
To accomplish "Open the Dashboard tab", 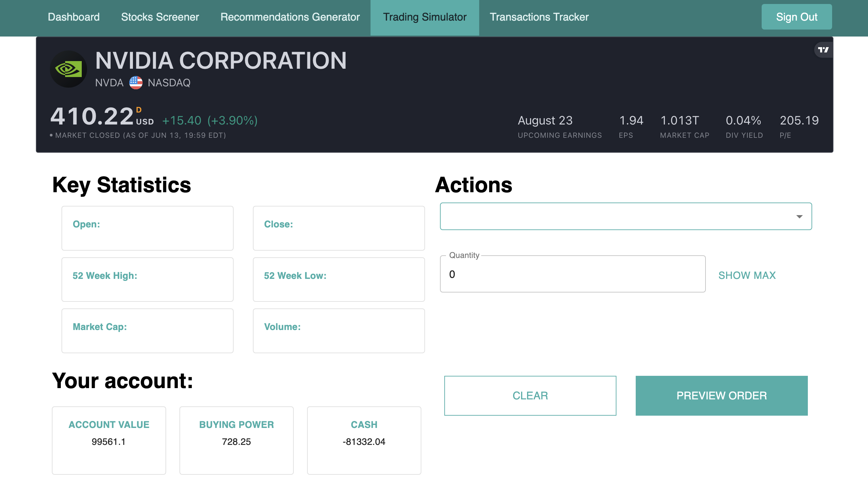I will point(74,17).
